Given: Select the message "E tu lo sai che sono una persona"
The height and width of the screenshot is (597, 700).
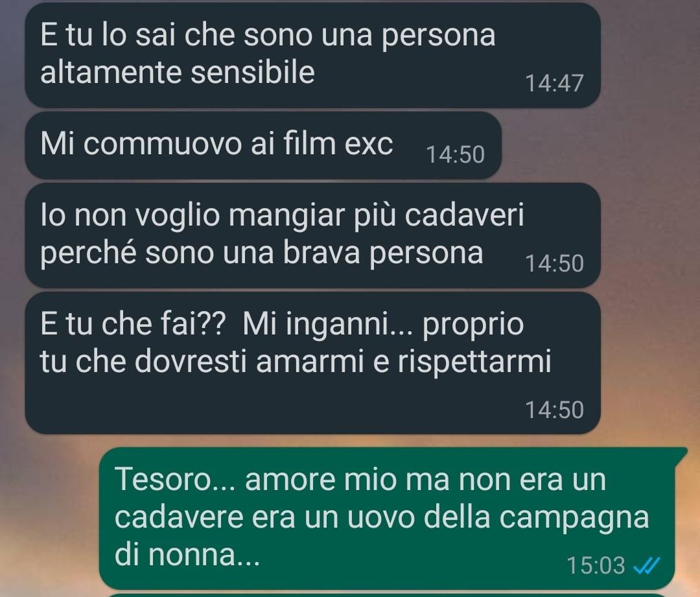Looking at the screenshot, I should (312, 55).
